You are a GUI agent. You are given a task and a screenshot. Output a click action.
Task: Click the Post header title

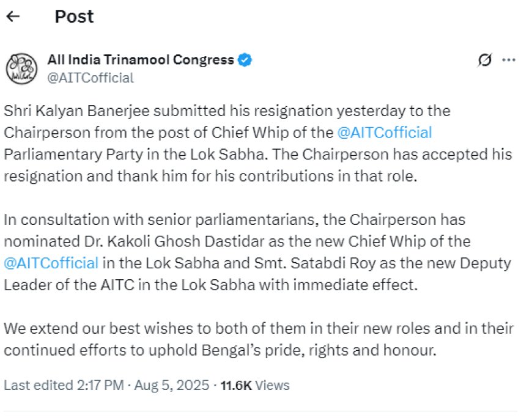tap(74, 16)
